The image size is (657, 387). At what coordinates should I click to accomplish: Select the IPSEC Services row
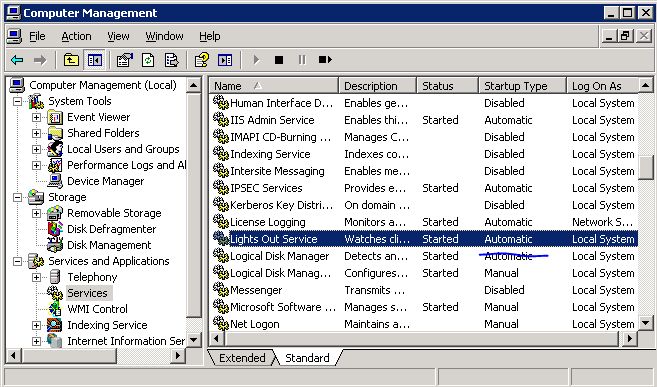point(424,188)
